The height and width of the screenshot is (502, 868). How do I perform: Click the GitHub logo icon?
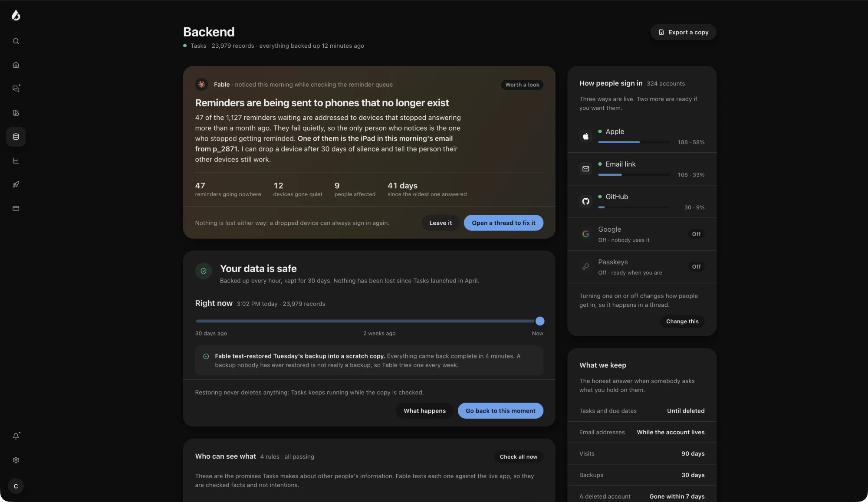pyautogui.click(x=585, y=201)
